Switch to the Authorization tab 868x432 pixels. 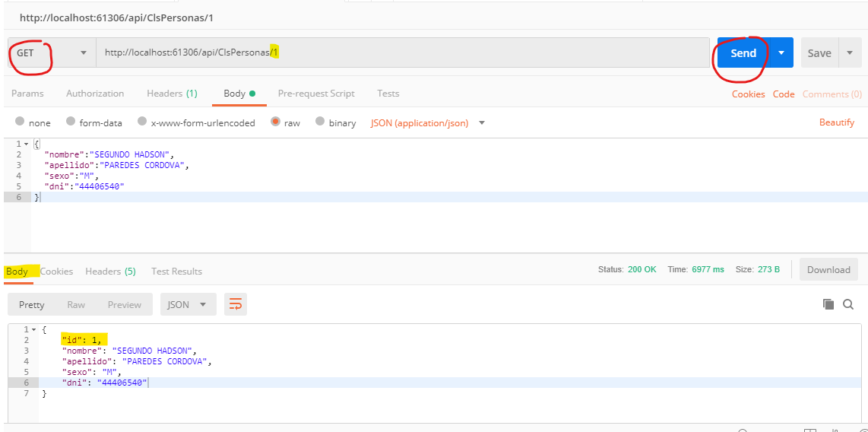point(95,94)
